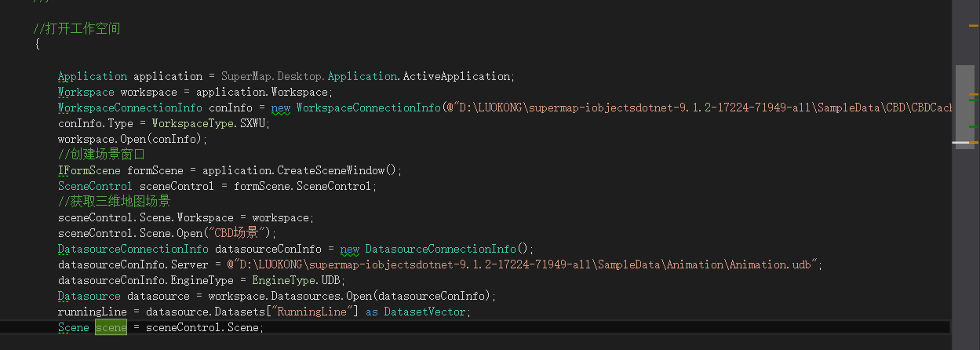Click the "Scene" type on the last line

[73, 327]
